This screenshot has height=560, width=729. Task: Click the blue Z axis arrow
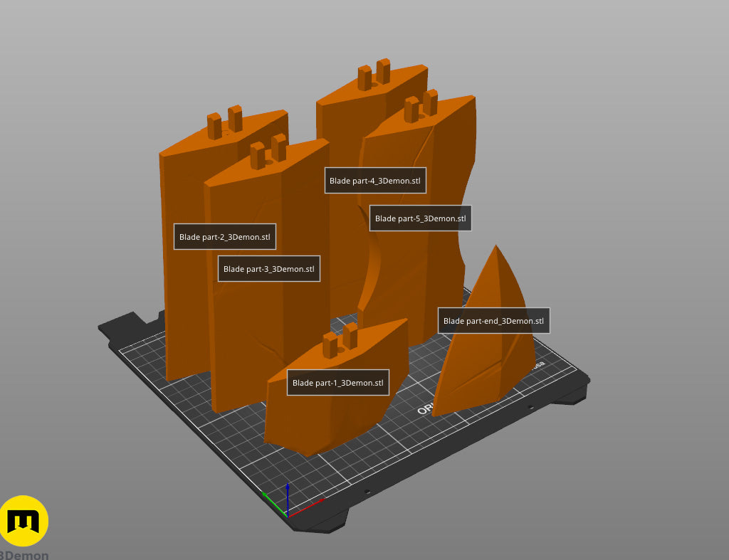[288, 498]
